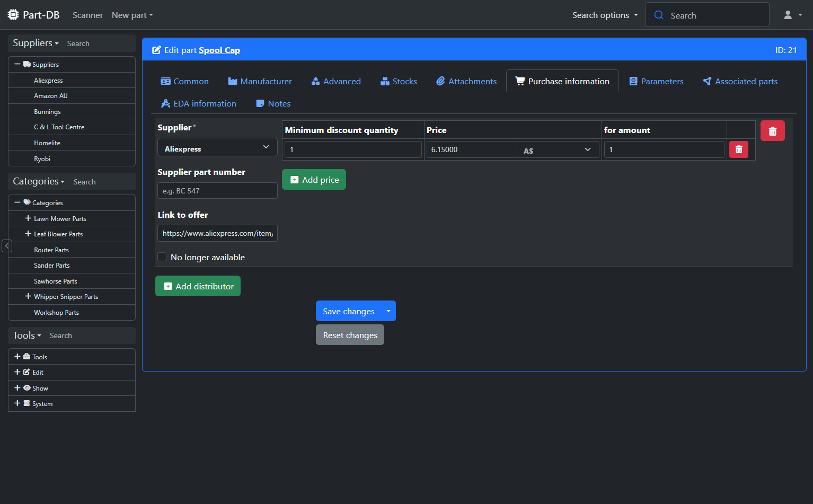Viewport: 813px width, 504px height.
Task: Expand the Show node in the Tools tree
Action: 17,388
